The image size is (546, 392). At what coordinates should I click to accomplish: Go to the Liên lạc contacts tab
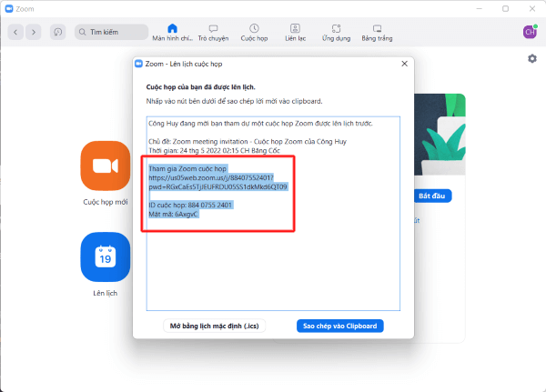(294, 33)
